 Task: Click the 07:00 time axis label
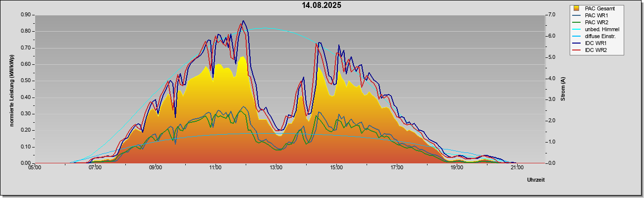coord(95,167)
